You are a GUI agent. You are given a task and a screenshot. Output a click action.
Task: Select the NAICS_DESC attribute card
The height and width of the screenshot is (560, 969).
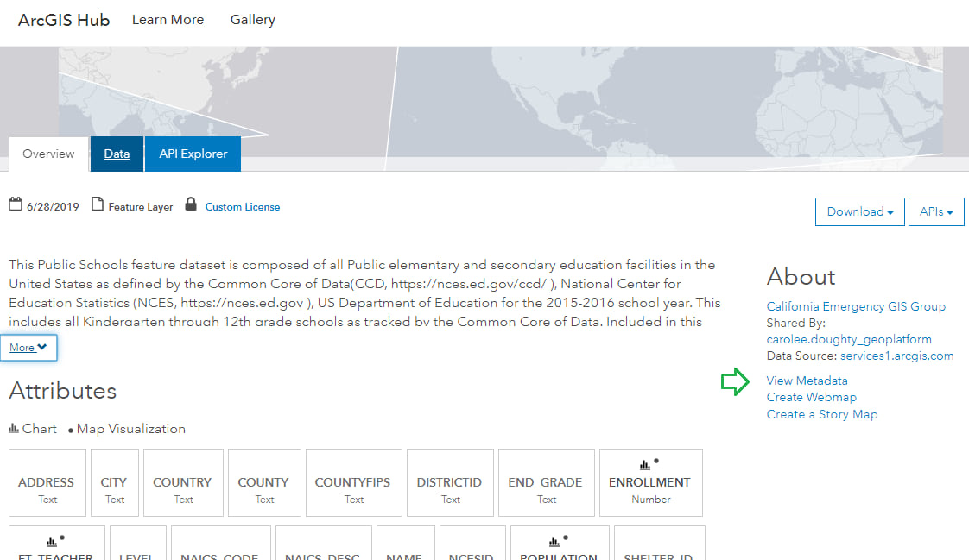323,544
